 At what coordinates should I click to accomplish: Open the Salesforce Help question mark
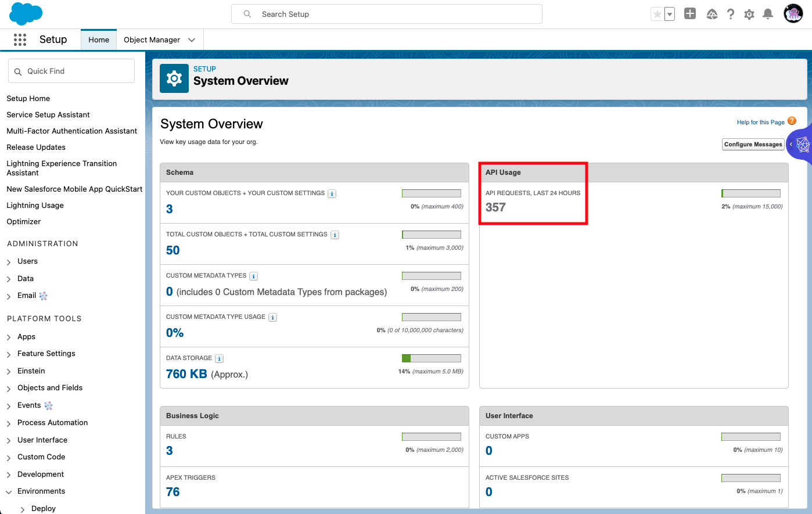pos(731,14)
